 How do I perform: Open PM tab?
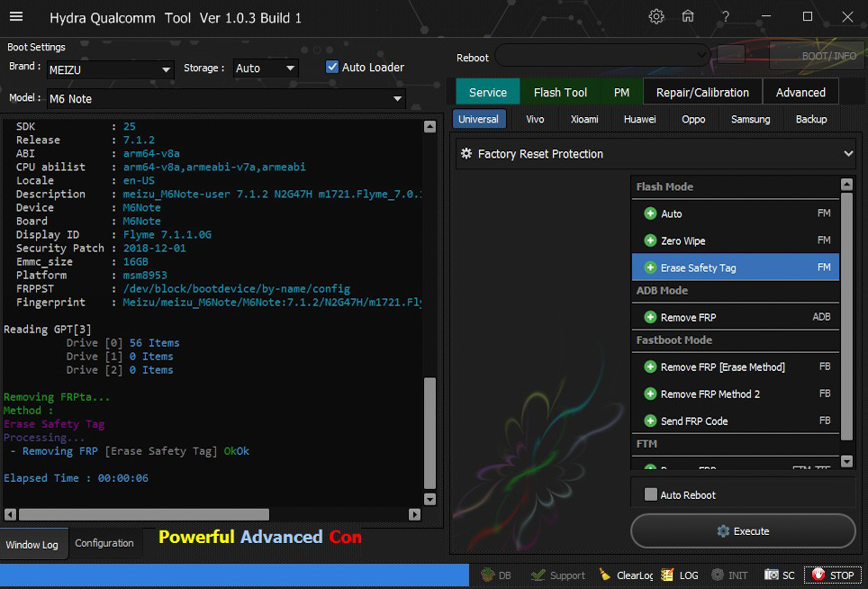[621, 93]
